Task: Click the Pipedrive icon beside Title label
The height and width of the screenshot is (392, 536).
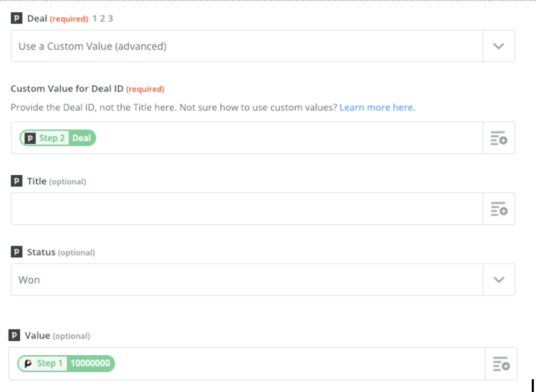Action: tap(17, 181)
